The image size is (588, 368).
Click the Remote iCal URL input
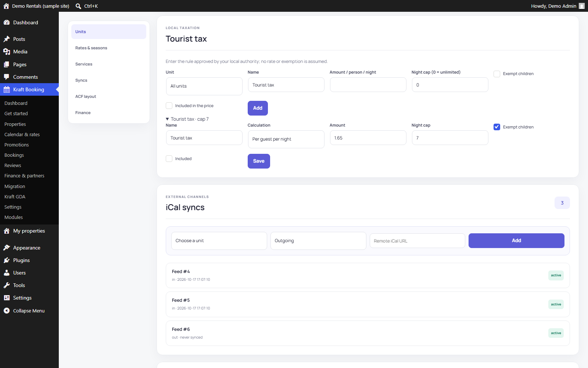pyautogui.click(x=417, y=241)
